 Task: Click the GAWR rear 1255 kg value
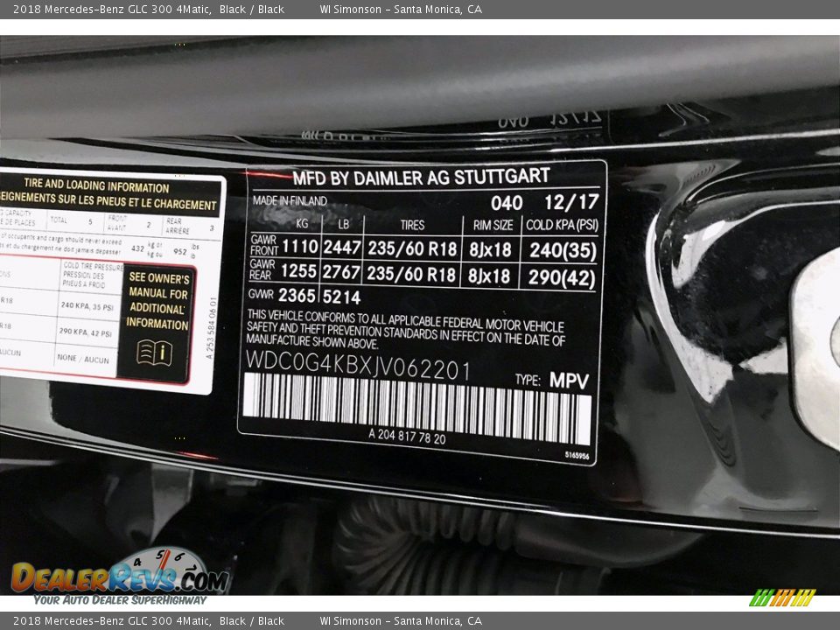click(x=299, y=271)
